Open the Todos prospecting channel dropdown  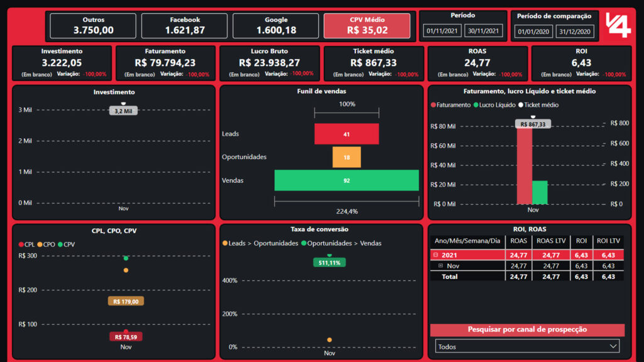click(x=527, y=346)
